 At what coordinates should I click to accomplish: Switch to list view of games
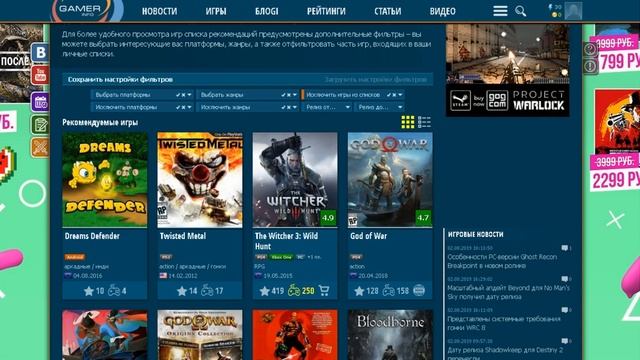(x=424, y=122)
